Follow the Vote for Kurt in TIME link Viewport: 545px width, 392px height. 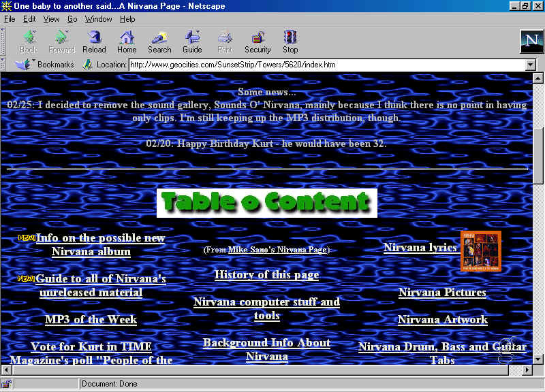[91, 353]
